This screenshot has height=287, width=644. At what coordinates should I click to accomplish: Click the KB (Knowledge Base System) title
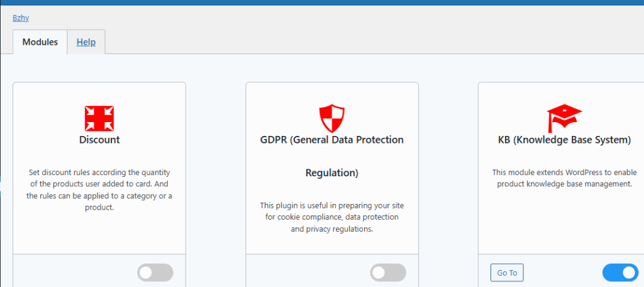564,140
